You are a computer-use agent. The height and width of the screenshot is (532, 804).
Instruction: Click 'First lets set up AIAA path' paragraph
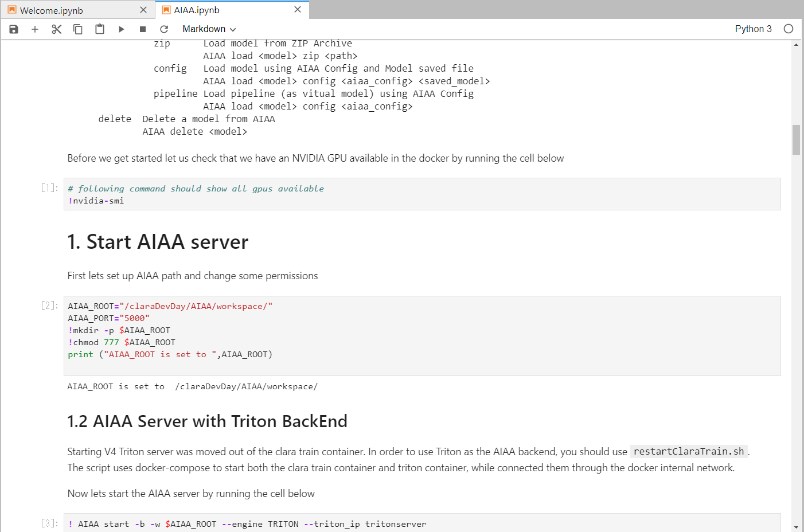tap(192, 276)
